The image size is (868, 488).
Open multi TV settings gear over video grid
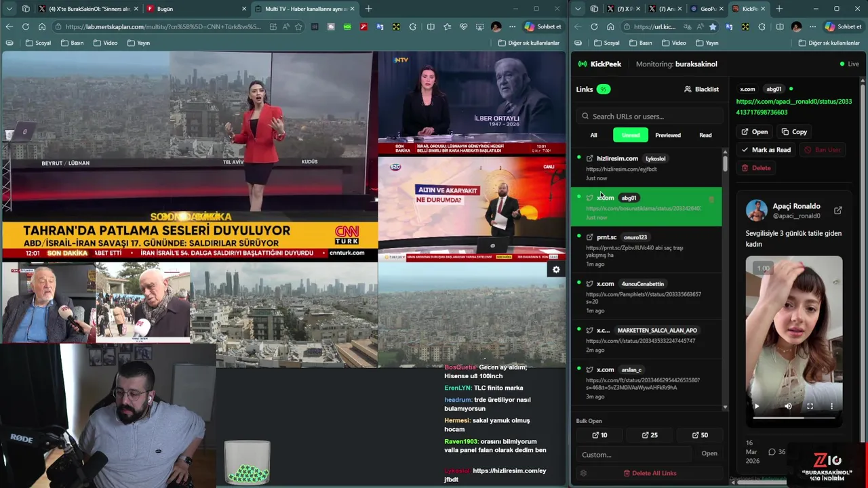(556, 270)
